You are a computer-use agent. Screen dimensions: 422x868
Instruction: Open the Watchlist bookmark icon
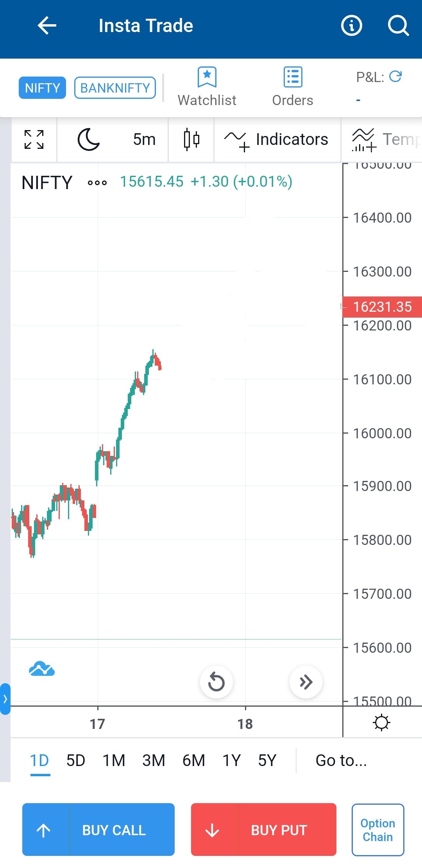point(207,77)
